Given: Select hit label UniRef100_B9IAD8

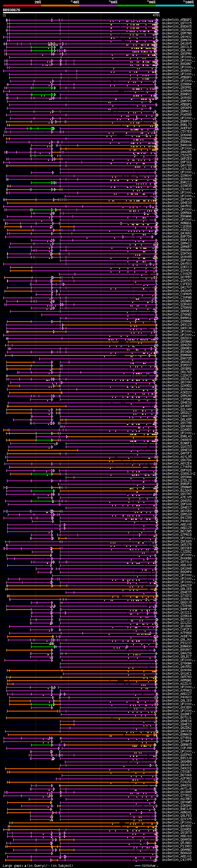Looking at the screenshot, I should pos(177,352).
